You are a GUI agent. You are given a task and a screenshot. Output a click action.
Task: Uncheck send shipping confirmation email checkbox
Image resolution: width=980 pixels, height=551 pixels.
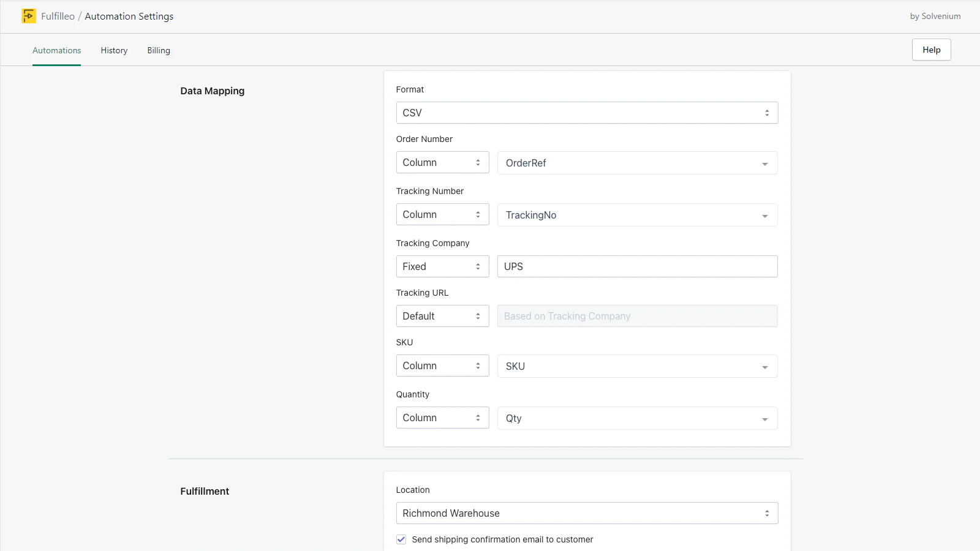pos(401,539)
